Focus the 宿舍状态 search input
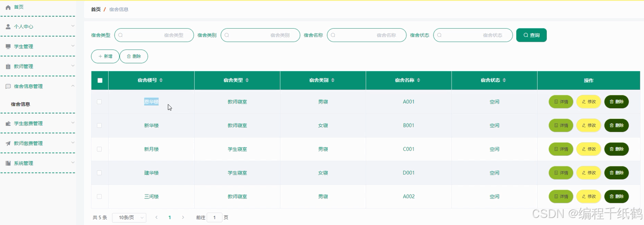Image resolution: width=644 pixels, height=225 pixels. (x=473, y=35)
